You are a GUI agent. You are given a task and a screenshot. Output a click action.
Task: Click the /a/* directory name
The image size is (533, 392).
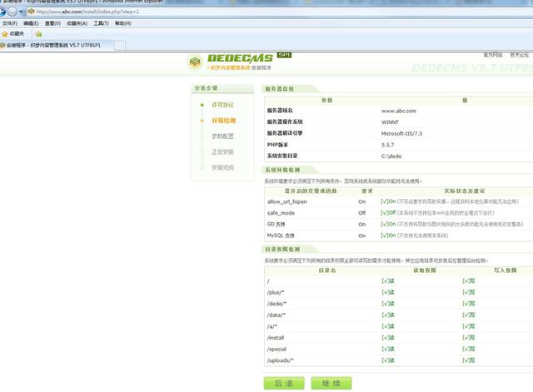pyautogui.click(x=272, y=326)
